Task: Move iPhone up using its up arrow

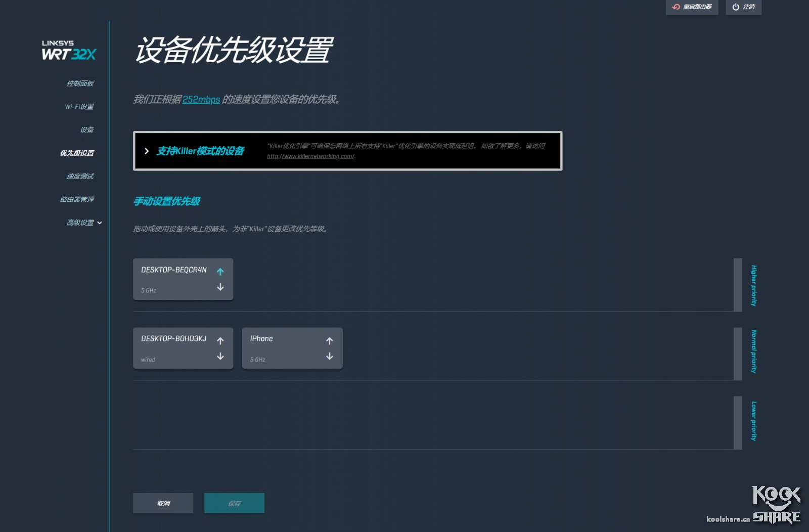Action: (329, 341)
